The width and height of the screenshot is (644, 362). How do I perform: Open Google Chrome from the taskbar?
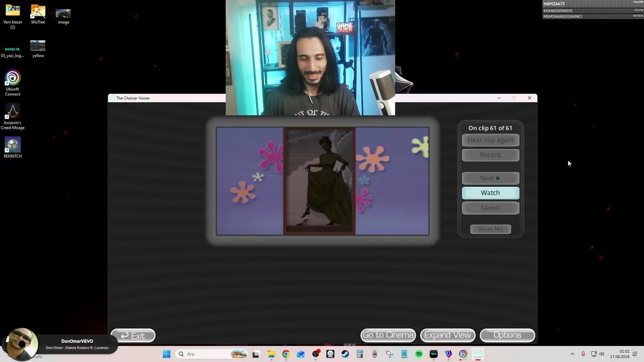click(x=286, y=354)
